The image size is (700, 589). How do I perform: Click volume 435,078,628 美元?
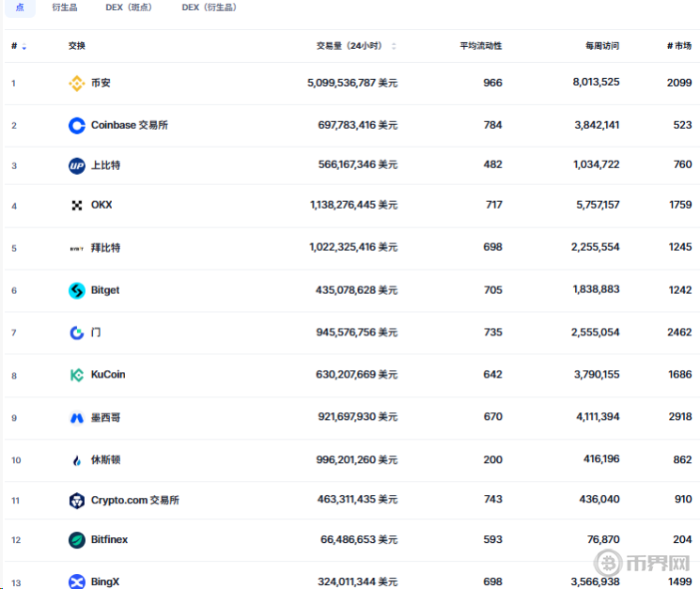[357, 290]
